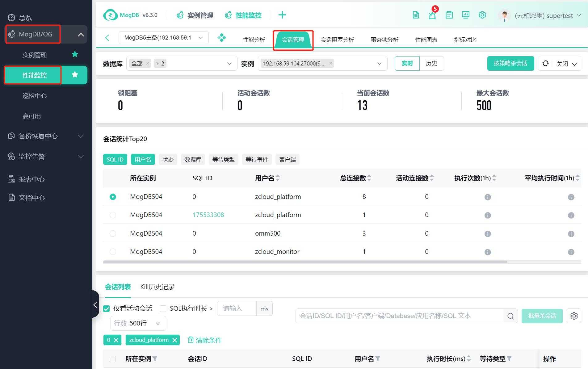The image size is (588, 369).
Task: Click search magnifier in session search box
Action: 510,316
